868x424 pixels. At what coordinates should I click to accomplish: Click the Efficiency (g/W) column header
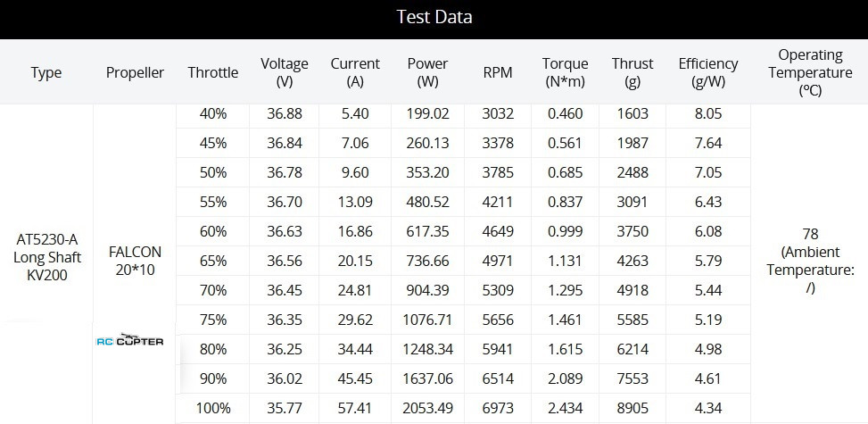[708, 72]
